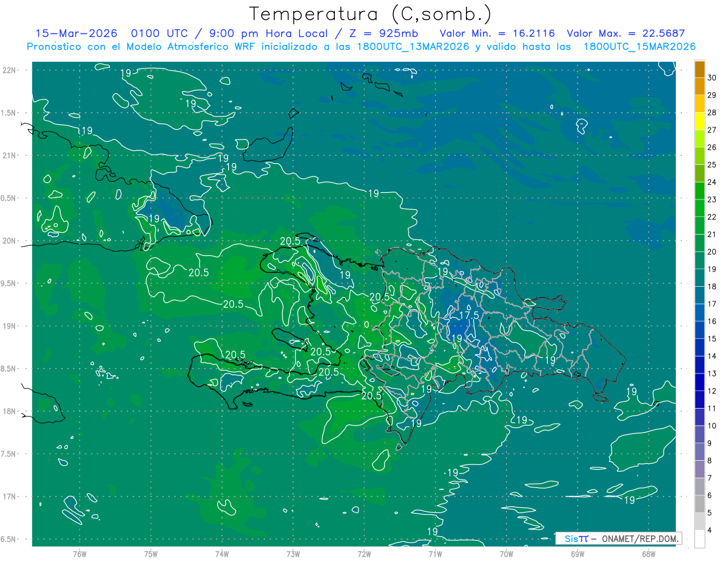Click dark blue legend swatch between 12 and 13
Image resolution: width=728 pixels, height=562 pixels.
click(x=699, y=382)
